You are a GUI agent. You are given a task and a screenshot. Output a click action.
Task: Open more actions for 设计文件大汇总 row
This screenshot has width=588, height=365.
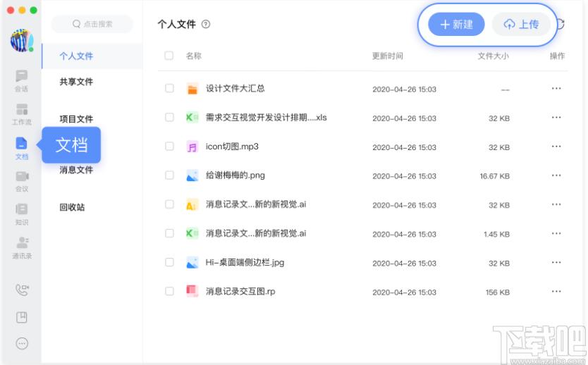click(556, 89)
